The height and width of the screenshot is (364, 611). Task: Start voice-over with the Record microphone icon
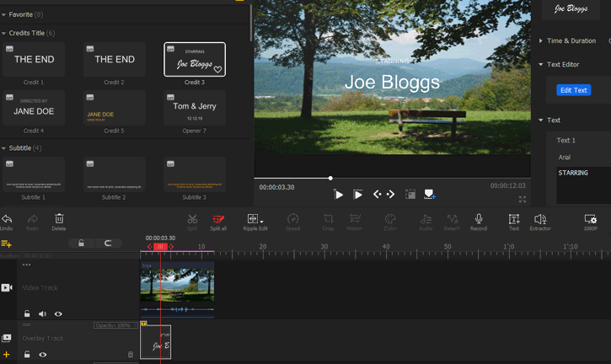[479, 219]
